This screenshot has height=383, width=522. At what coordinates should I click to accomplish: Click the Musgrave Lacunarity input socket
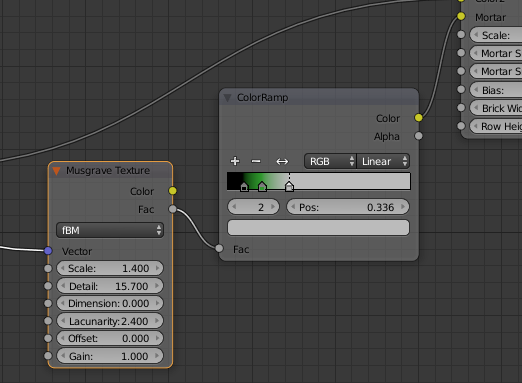click(x=48, y=321)
